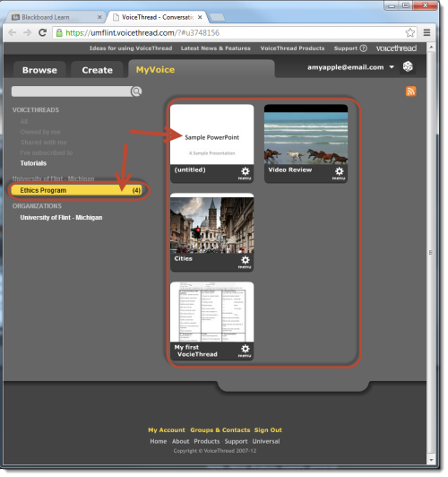The image size is (448, 477).
Task: Open VoiceThread Products link
Action: 292,48
